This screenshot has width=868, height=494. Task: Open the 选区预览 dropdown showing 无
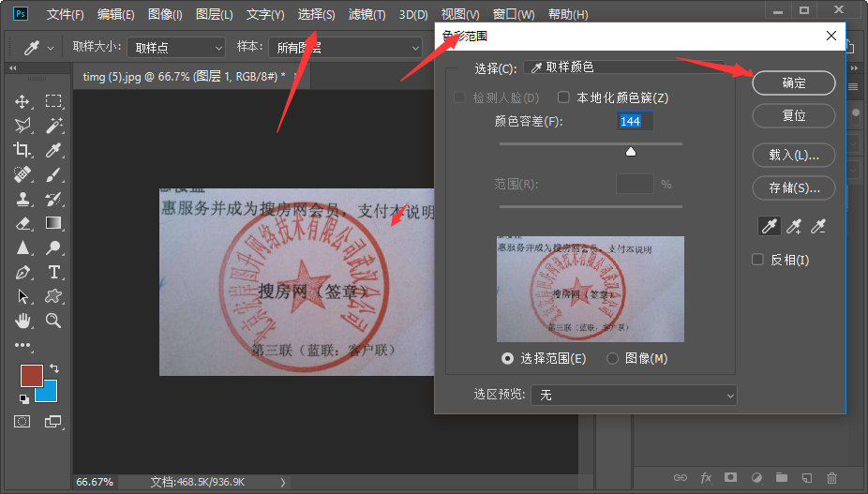(x=634, y=395)
